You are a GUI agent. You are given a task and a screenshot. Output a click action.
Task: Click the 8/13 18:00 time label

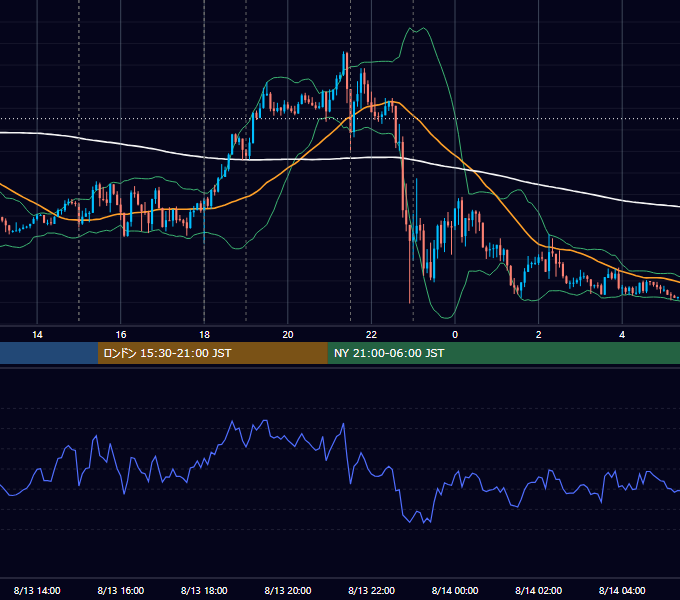point(204,590)
